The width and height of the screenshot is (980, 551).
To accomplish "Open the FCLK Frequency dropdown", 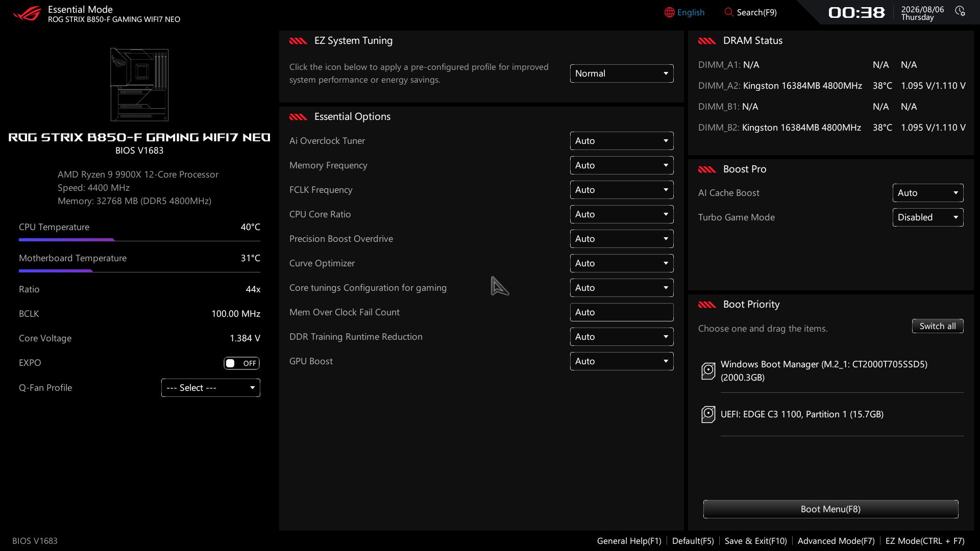I will [x=622, y=190].
